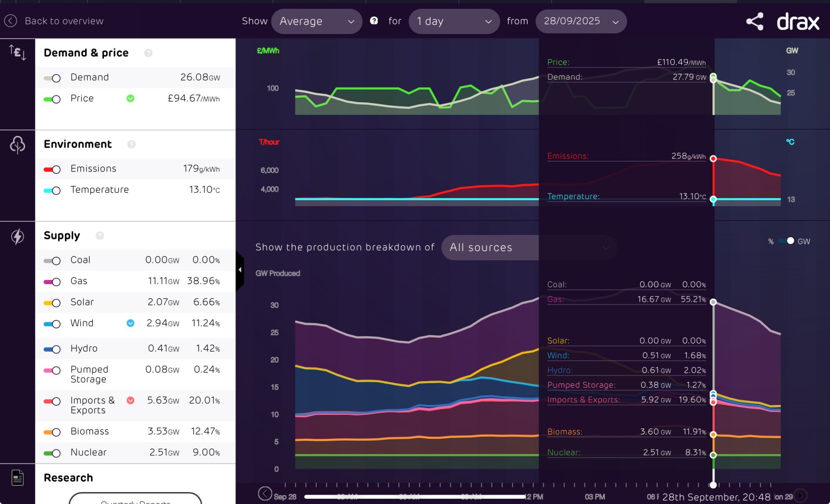Open the Demand & price sidebar icon
This screenshot has height=504, width=830.
(18, 52)
